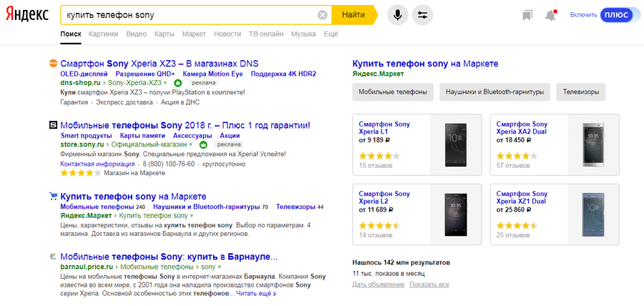The width and height of the screenshot is (644, 306).
Task: Open Мобильные телефоны Sony: купить в Барнауле
Action: [169, 257]
